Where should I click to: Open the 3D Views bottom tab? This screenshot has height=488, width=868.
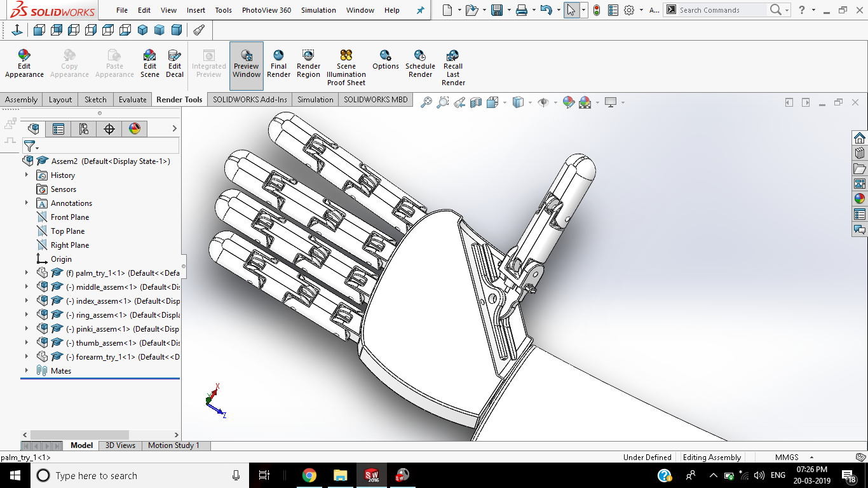(120, 445)
